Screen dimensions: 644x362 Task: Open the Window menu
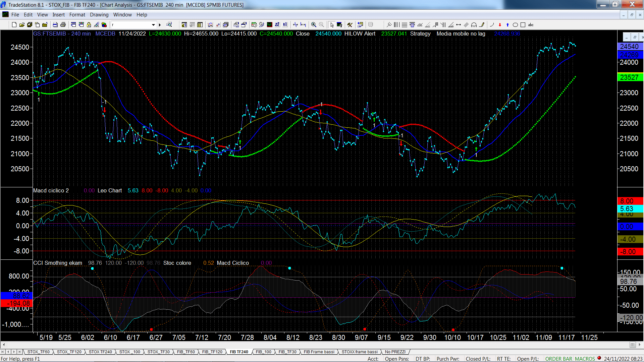122,15
